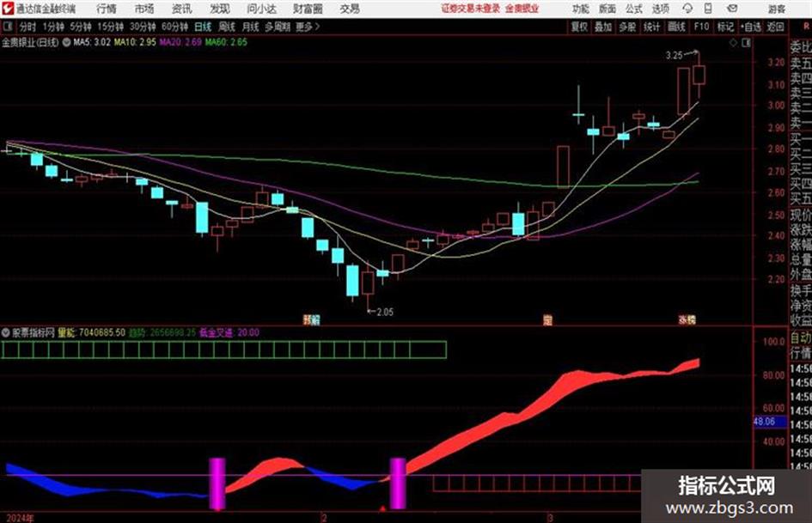Open the 功能 menu
The height and width of the screenshot is (523, 812).
[581, 9]
